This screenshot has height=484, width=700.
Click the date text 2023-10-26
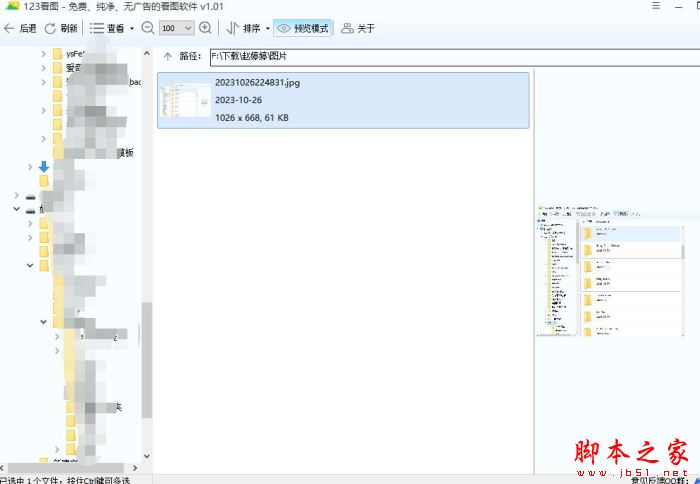coord(238,100)
